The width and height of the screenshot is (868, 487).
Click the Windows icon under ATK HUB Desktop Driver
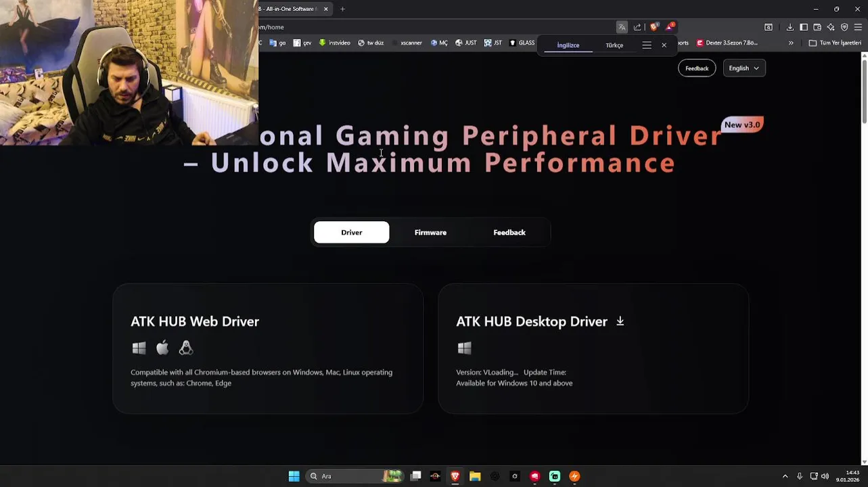click(x=464, y=348)
